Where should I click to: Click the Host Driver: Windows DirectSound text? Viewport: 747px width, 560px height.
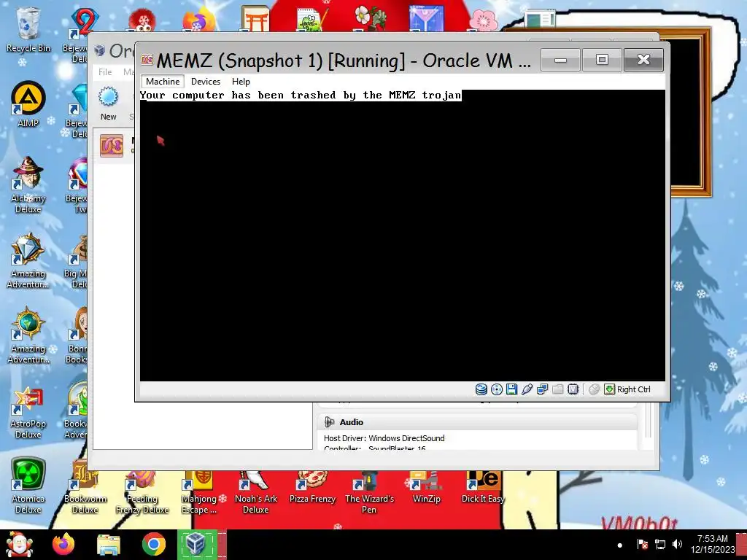(384, 438)
